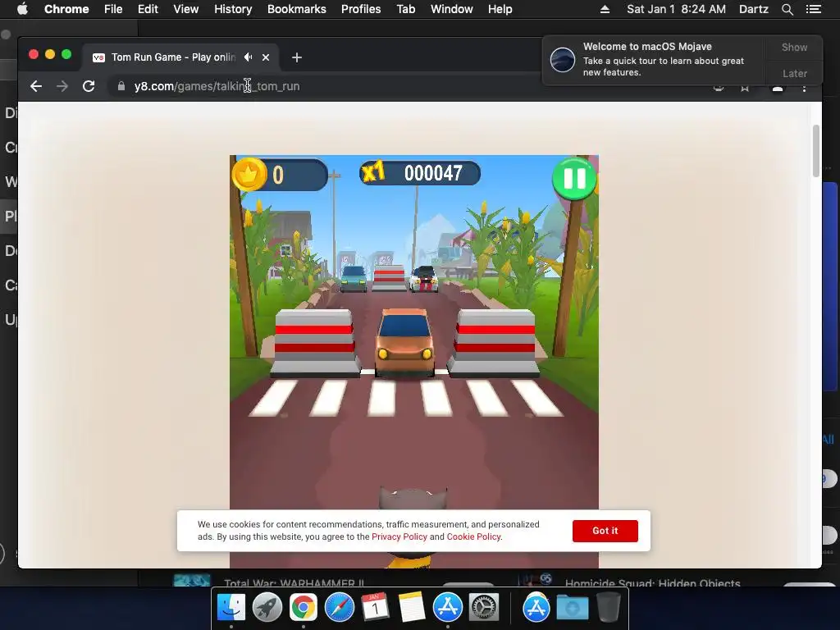
Task: Click Total War: WARHAMMER II in background window
Action: click(x=294, y=582)
